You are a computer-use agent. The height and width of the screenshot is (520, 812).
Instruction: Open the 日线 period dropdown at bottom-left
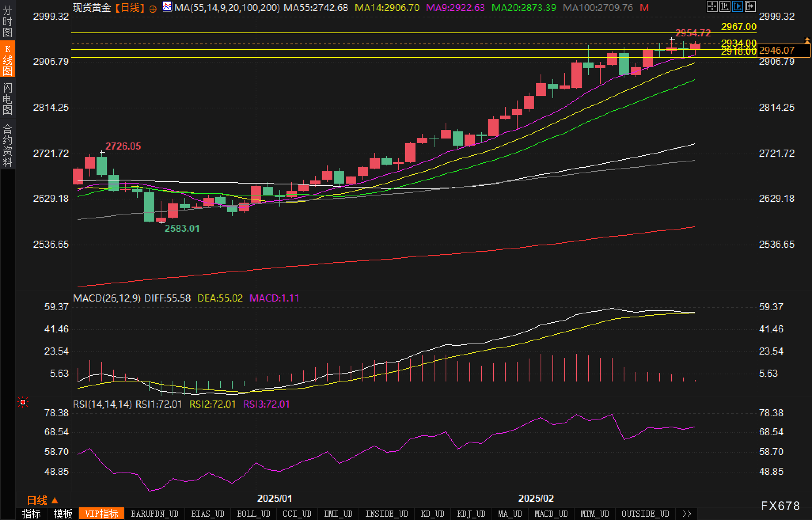[x=42, y=501]
